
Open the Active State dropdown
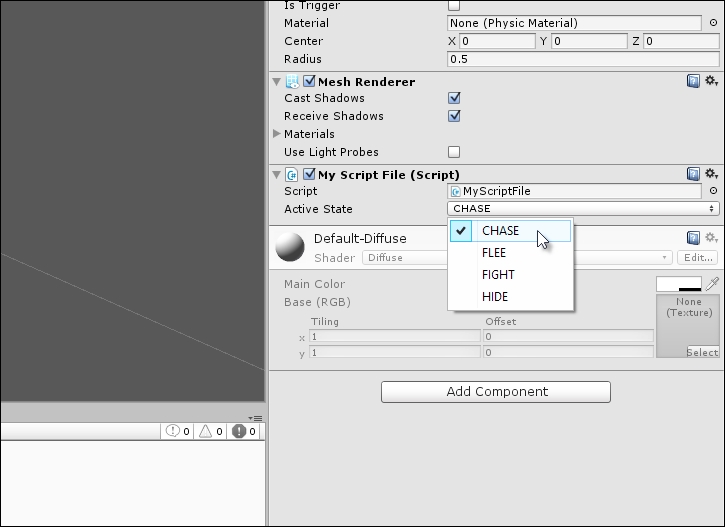coord(583,208)
